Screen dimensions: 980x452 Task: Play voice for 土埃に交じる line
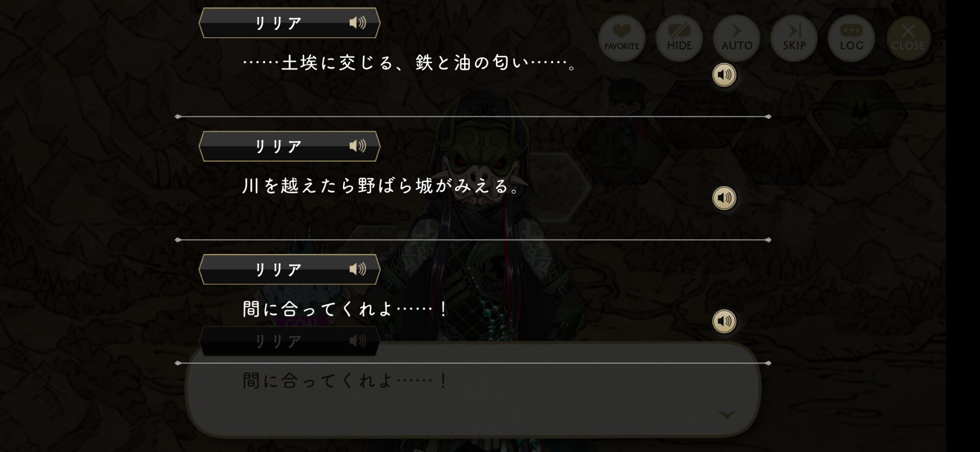tap(724, 75)
